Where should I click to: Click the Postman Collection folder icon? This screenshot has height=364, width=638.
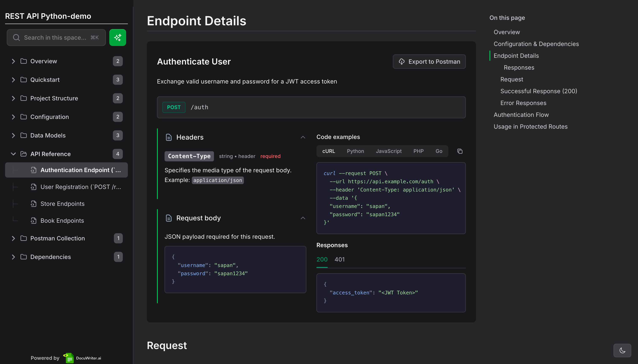tap(23, 238)
